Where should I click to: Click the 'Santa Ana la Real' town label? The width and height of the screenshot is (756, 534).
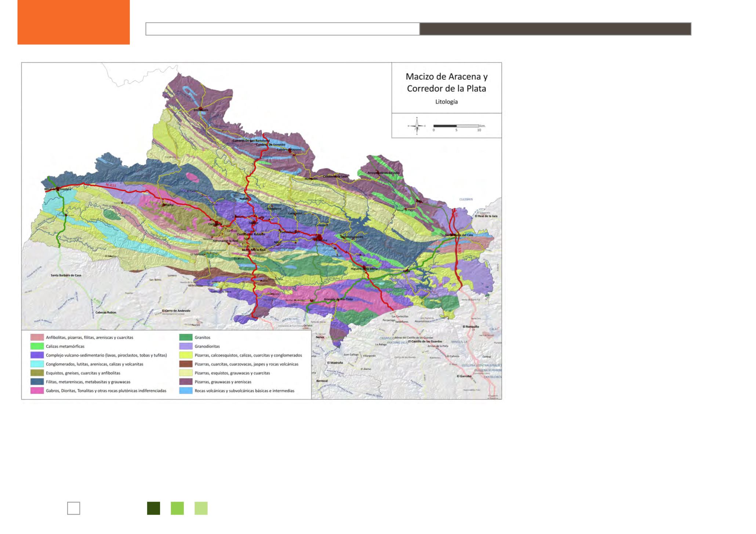tap(254, 250)
